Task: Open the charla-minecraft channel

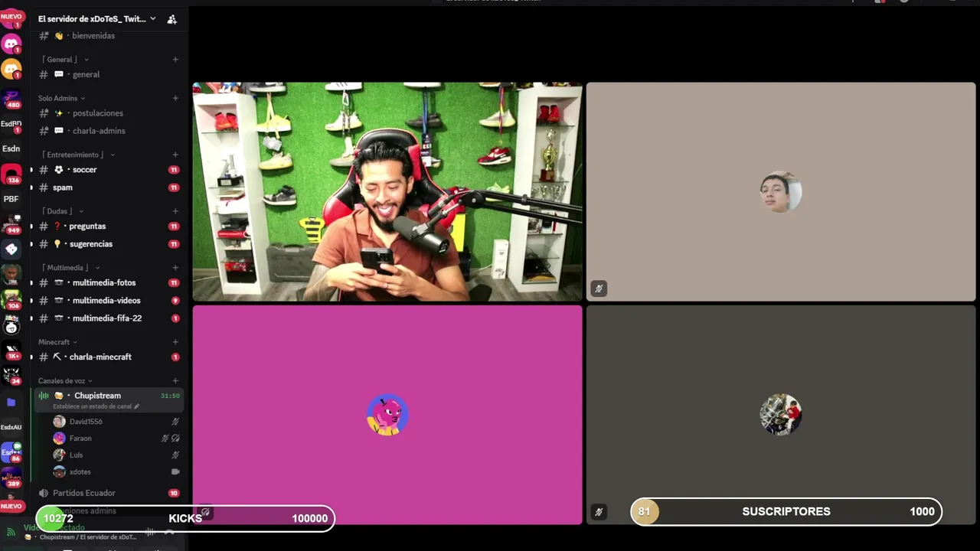Action: pos(109,357)
